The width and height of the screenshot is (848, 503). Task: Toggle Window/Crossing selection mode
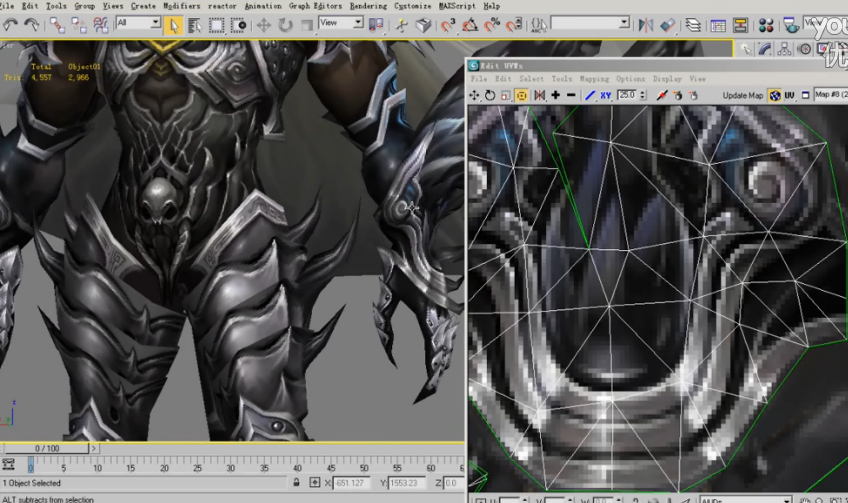(238, 25)
